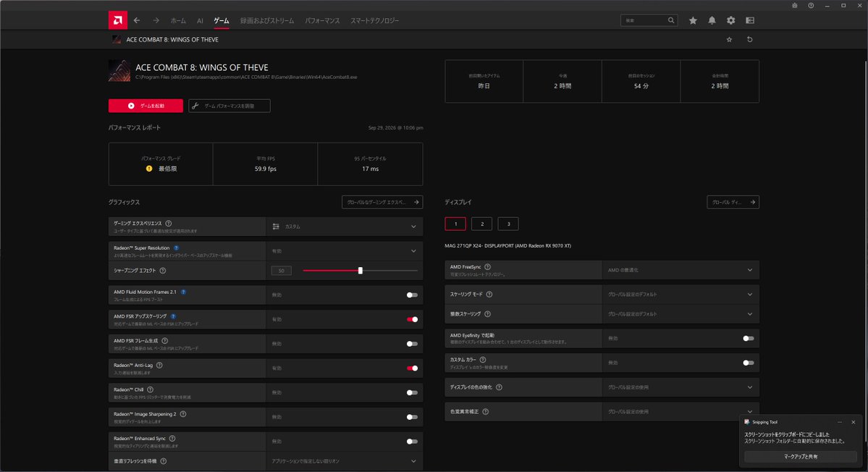Viewport: 868px width, 472px height.
Task: Open favorites via the filled star icon
Action: click(693, 20)
